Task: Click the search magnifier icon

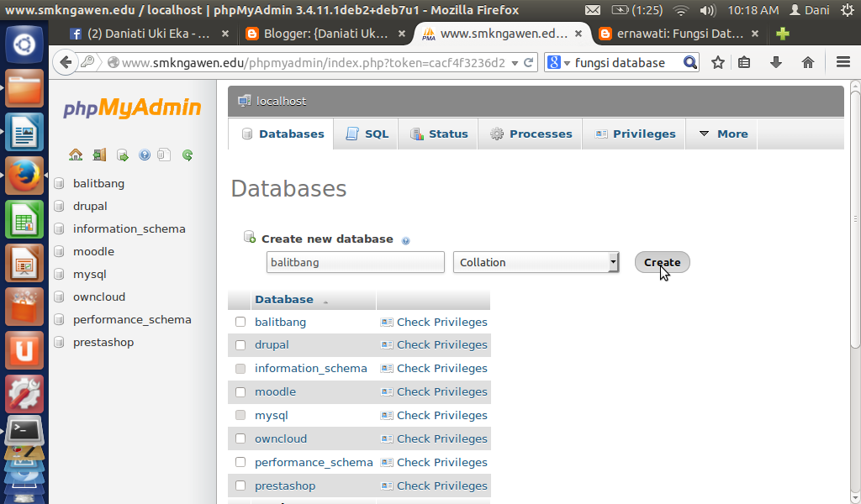Action: [x=689, y=62]
